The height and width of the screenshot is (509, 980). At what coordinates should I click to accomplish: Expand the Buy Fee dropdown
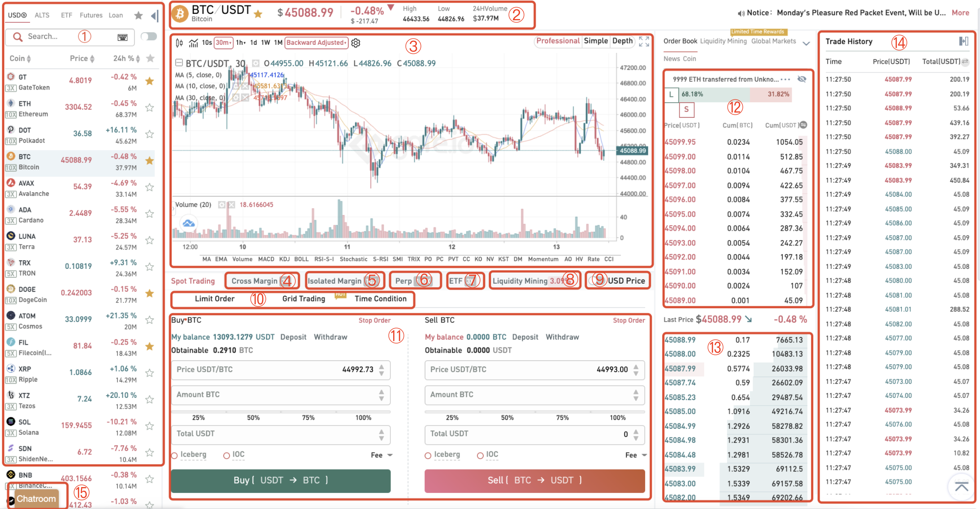[382, 455]
